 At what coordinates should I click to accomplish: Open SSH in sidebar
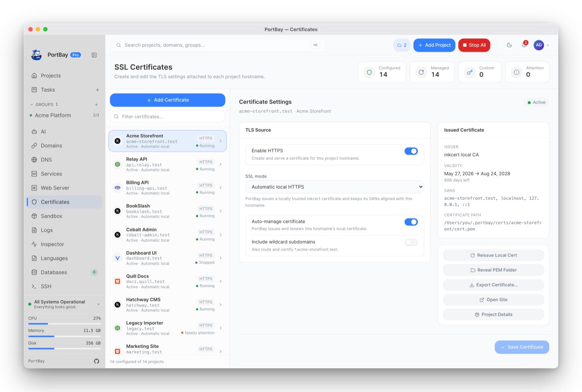pos(64,286)
